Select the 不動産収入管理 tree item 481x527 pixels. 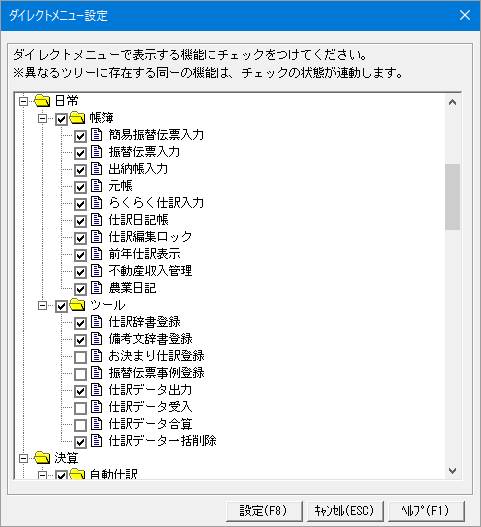pos(150,271)
